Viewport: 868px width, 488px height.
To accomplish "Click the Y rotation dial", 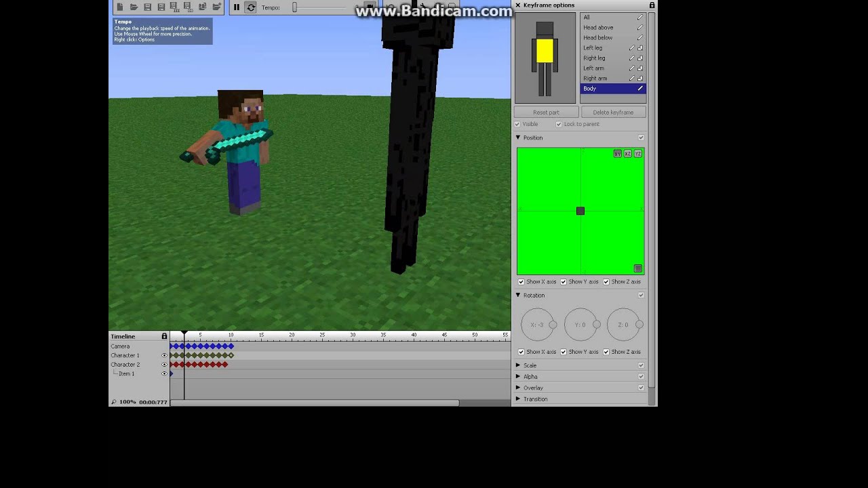I will (580, 325).
